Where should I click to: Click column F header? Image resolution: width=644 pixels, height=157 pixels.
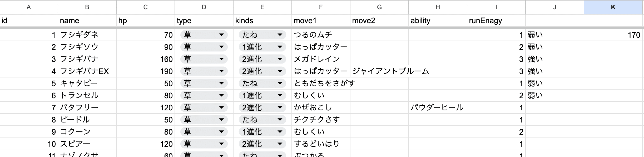pyautogui.click(x=321, y=7)
